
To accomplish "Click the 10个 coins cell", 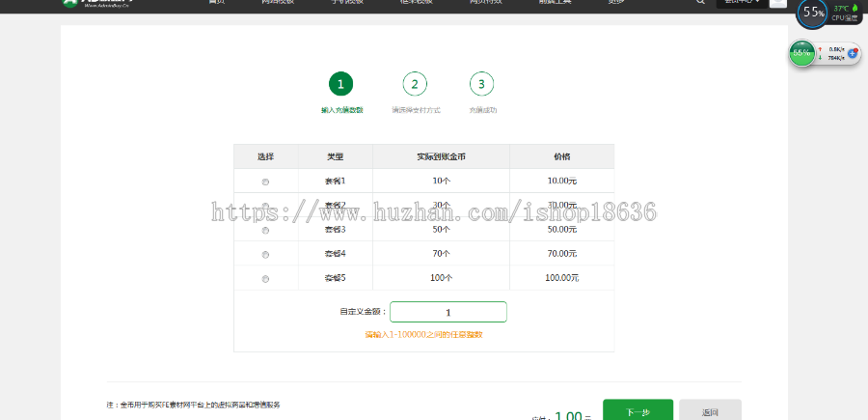I will coord(441,181).
